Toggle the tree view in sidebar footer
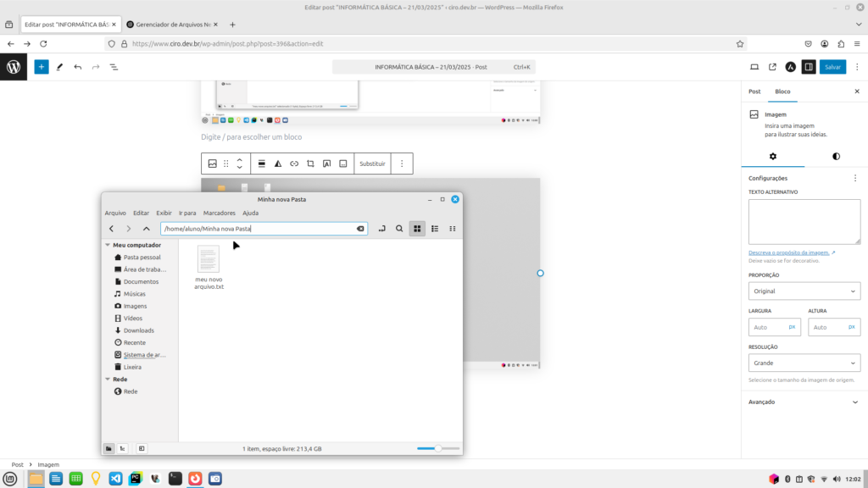The image size is (868, 488). 123,448
